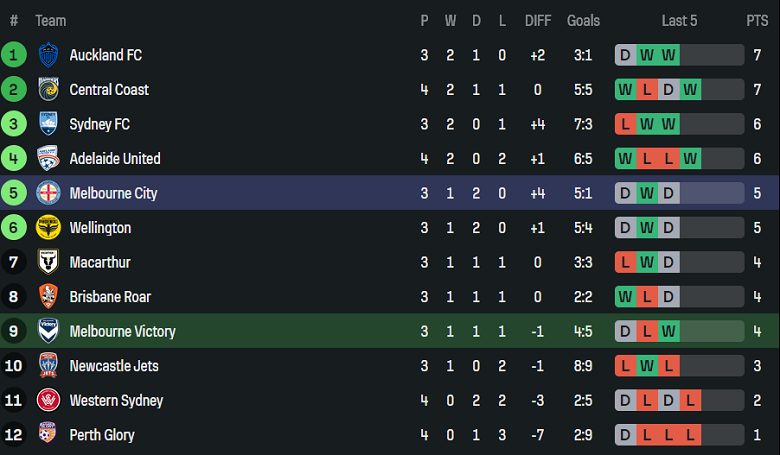Viewport: 780px width, 455px height.
Task: Click the Last 5 column header
Action: click(x=679, y=20)
